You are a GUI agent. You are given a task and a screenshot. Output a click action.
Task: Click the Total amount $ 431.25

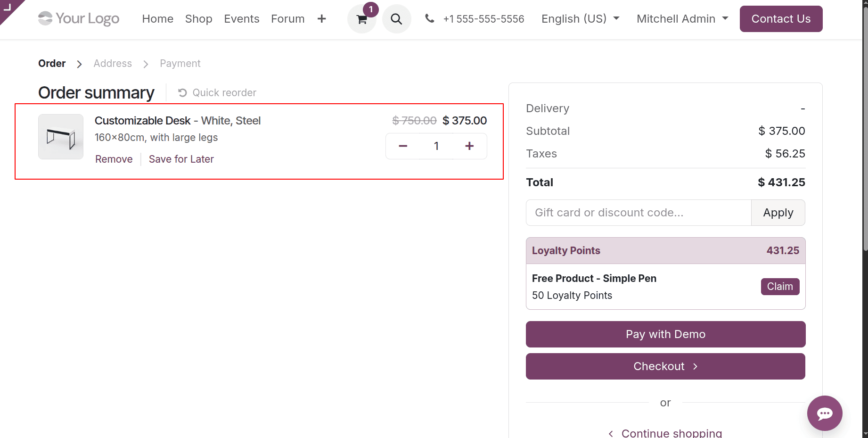pos(781,182)
